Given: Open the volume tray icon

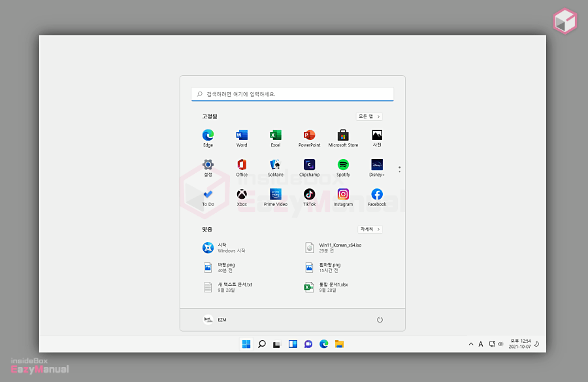Looking at the screenshot, I should [500, 344].
